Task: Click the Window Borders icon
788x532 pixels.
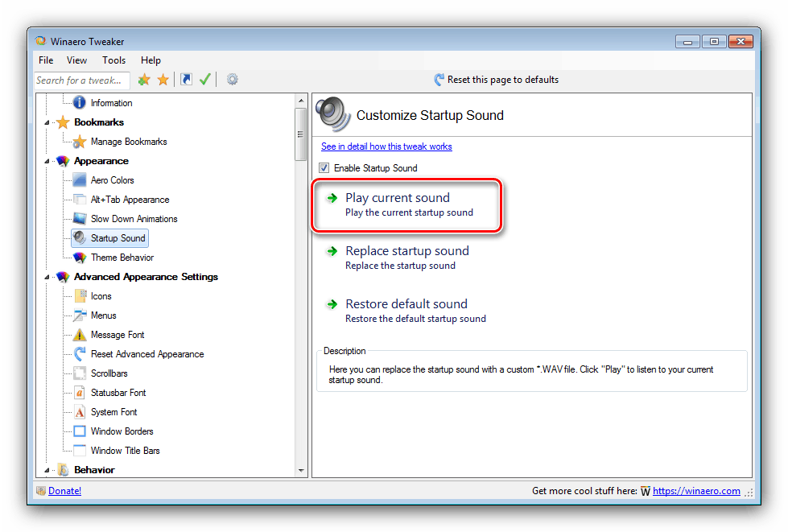Action: pyautogui.click(x=80, y=431)
